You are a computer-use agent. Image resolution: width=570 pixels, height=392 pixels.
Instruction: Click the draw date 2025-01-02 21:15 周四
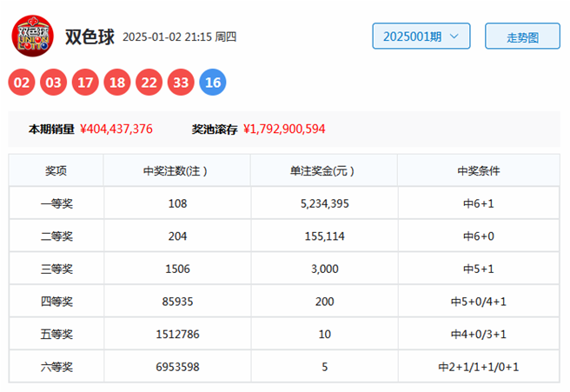click(180, 37)
